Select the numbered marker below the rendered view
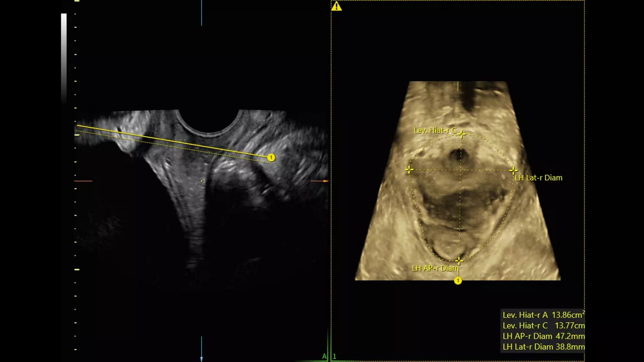Viewport: 644px width, 362px height. [458, 281]
